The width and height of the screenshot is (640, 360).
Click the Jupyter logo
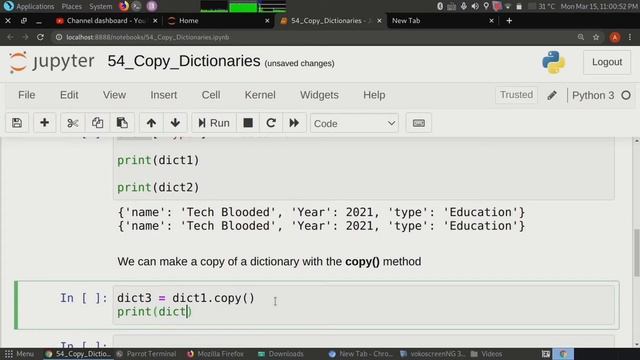click(x=51, y=62)
